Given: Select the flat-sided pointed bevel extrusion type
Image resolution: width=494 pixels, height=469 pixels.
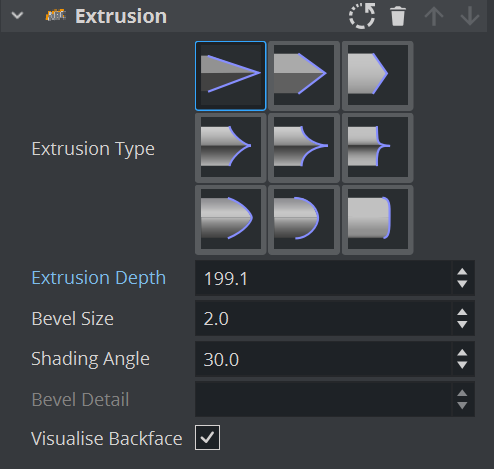Looking at the screenshot, I should point(304,76).
